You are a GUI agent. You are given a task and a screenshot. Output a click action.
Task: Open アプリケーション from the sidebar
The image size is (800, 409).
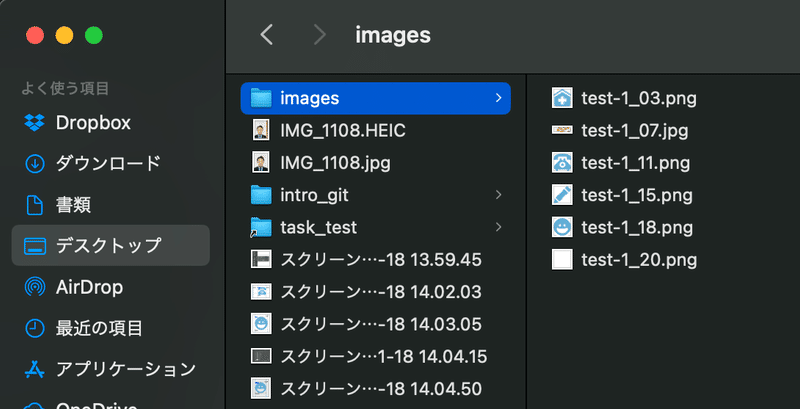(110, 369)
